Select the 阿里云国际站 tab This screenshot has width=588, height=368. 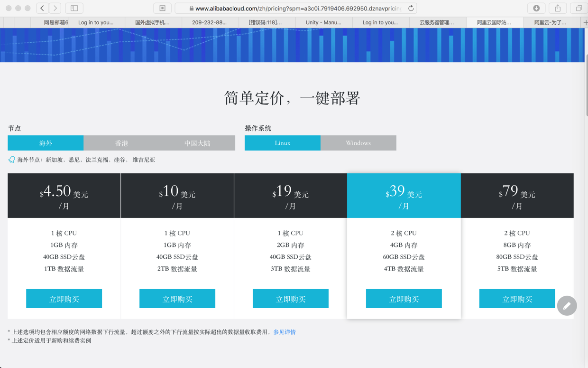tap(495, 22)
